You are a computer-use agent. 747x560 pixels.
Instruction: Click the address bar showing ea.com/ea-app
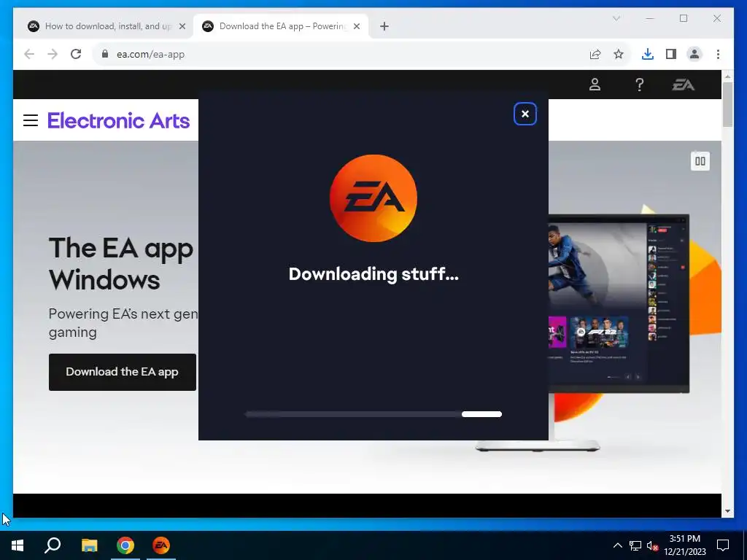[x=338, y=54]
